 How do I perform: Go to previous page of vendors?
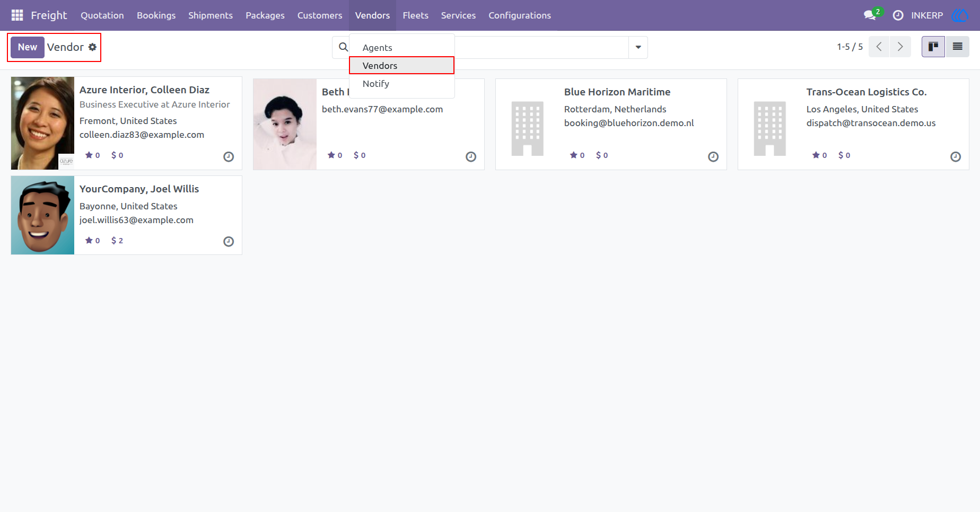879,47
